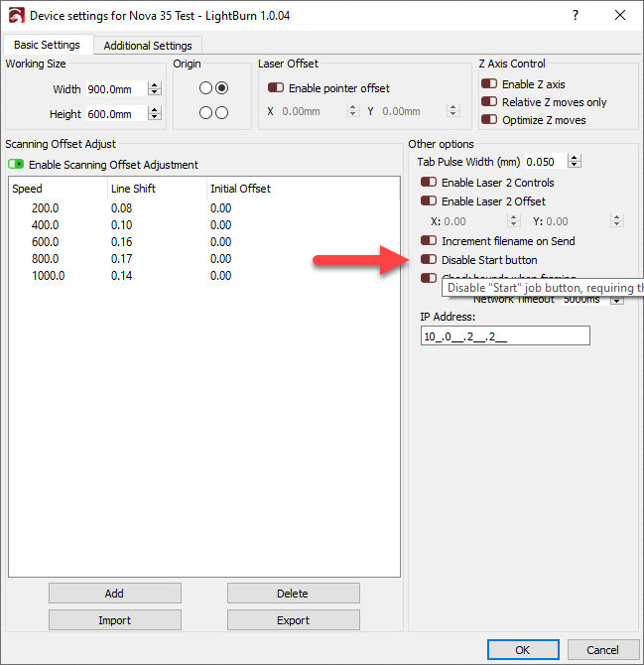The height and width of the screenshot is (665, 644).
Task: Click the Laser 2 Offset Y spinner
Action: [616, 220]
